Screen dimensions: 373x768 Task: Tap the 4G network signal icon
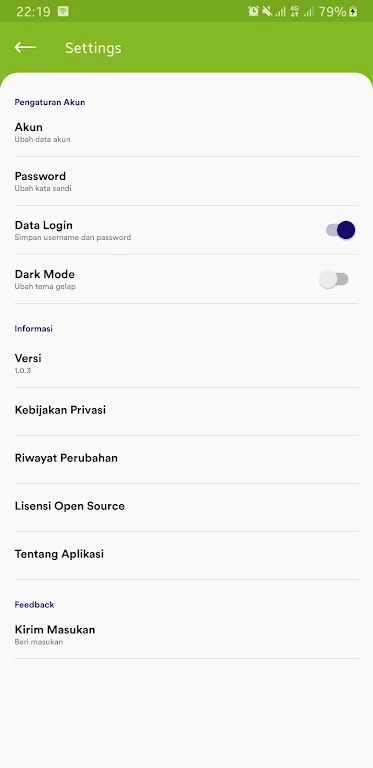pos(295,11)
